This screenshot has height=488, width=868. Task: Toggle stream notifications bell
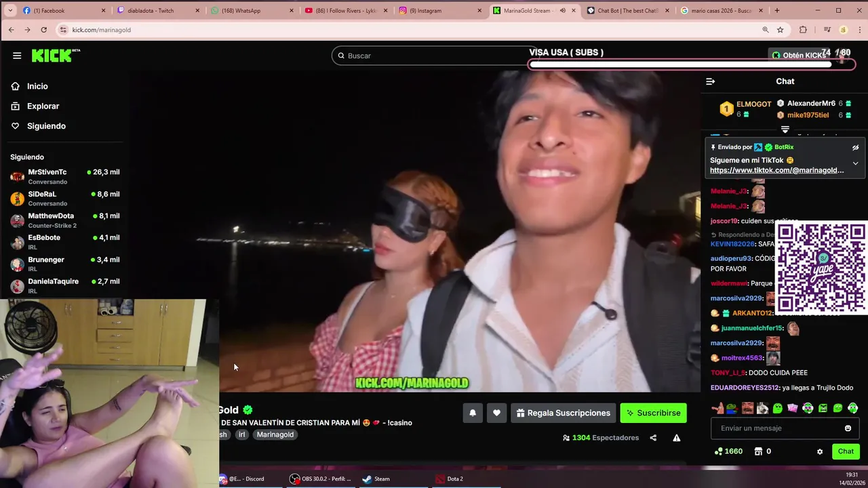click(473, 413)
